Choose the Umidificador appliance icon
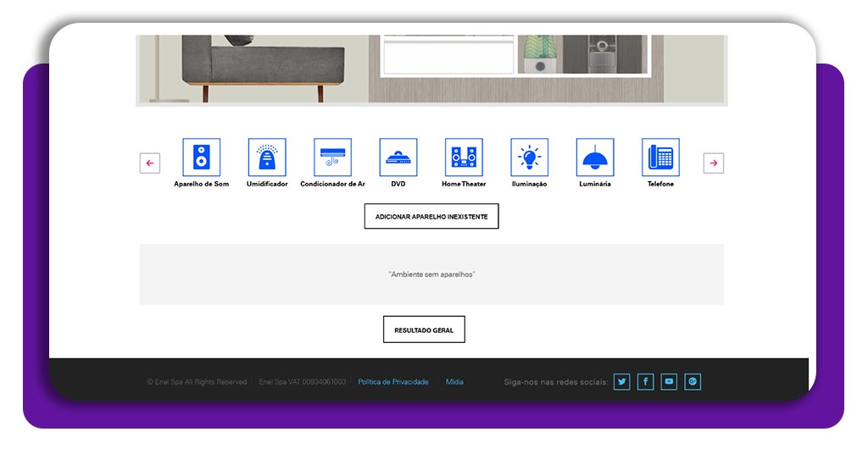The image size is (868, 454). [267, 158]
